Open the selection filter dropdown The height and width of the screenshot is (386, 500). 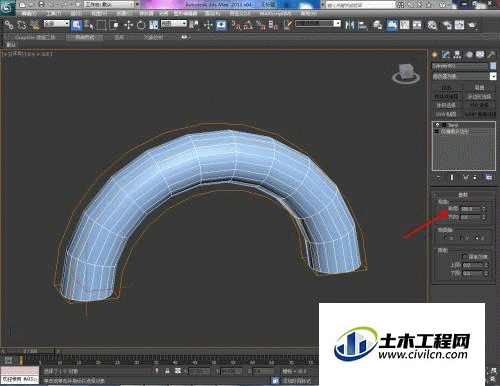(57, 24)
